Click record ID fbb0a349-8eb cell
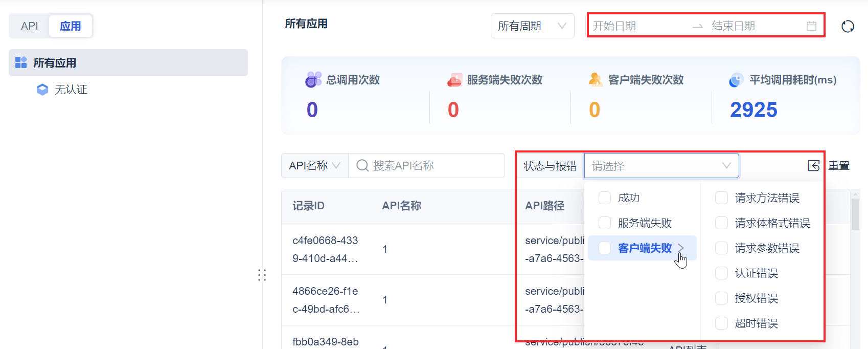The width and height of the screenshot is (868, 349). (326, 342)
